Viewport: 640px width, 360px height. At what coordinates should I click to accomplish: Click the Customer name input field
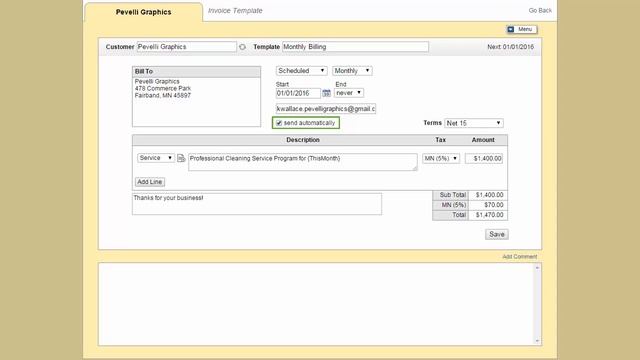187,47
